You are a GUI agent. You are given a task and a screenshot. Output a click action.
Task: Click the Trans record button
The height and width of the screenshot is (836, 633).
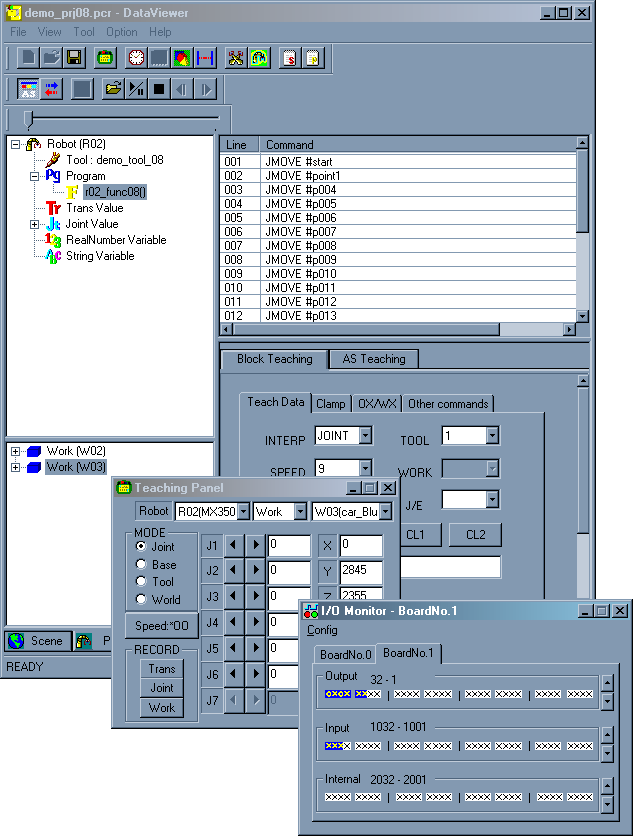161,669
